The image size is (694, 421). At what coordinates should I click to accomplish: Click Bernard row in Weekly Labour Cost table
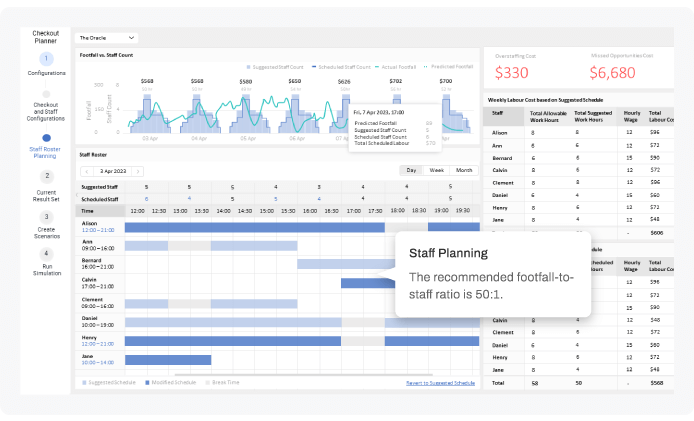(578, 158)
